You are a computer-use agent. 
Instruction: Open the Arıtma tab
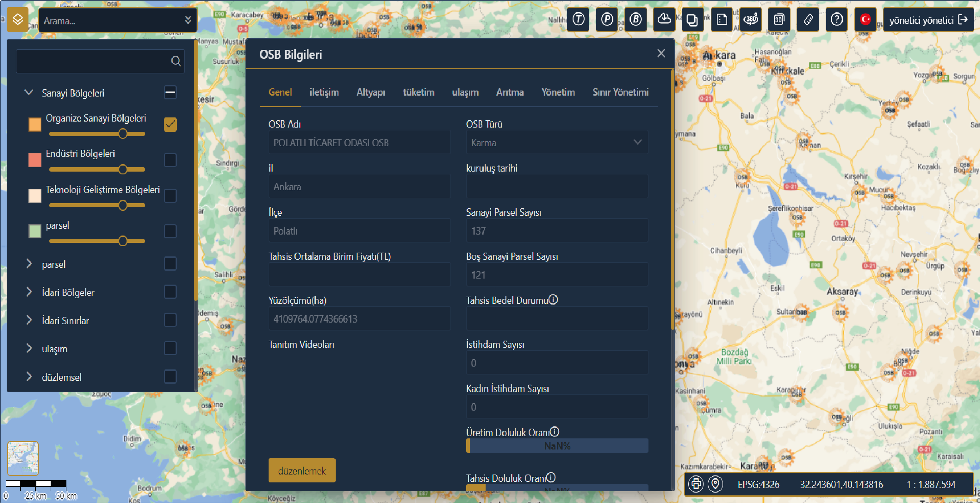(x=510, y=92)
